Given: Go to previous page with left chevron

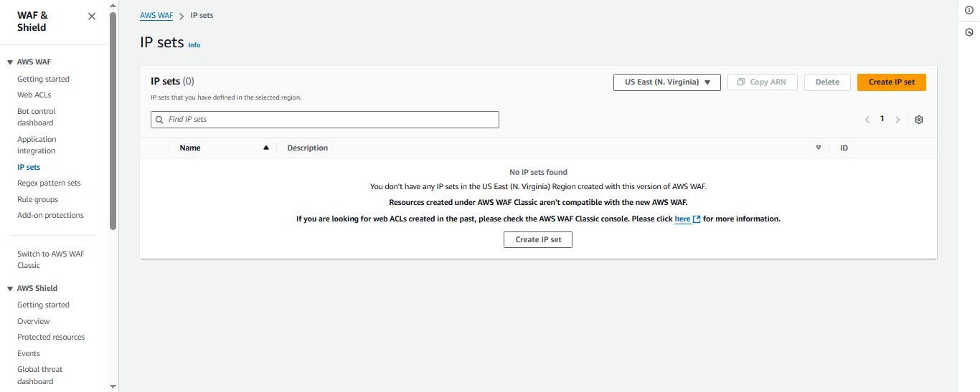Looking at the screenshot, I should pos(867,120).
